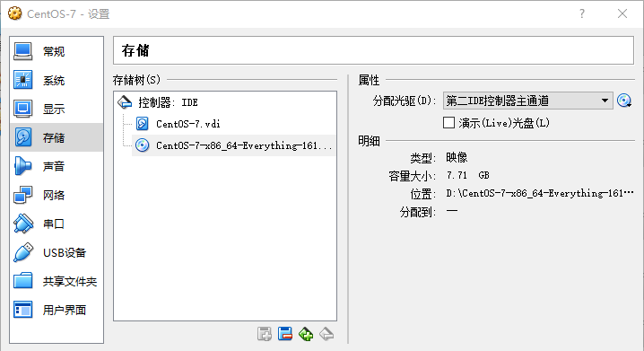Open the 显示 (Display) settings category
The height and width of the screenshot is (351, 644).
pos(57,109)
